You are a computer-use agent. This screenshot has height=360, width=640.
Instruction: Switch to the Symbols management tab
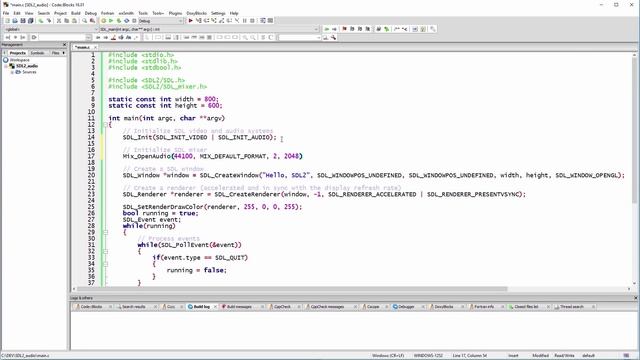point(37,53)
